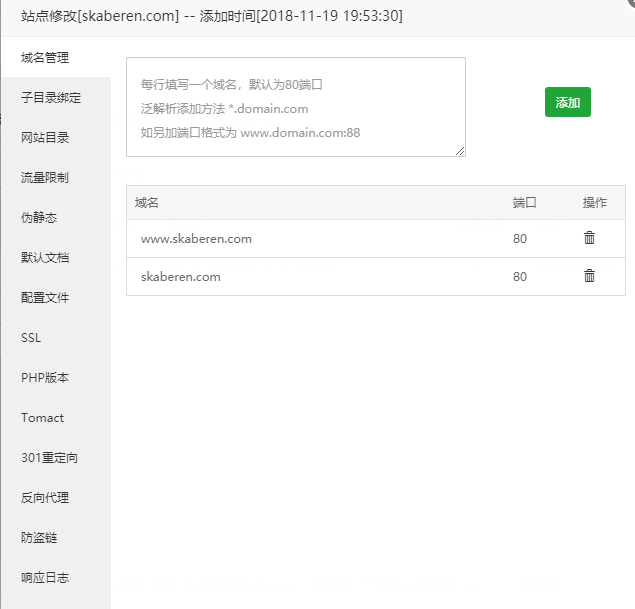This screenshot has width=635, height=609.
Task: Click the 操作 column header
Action: 595,202
